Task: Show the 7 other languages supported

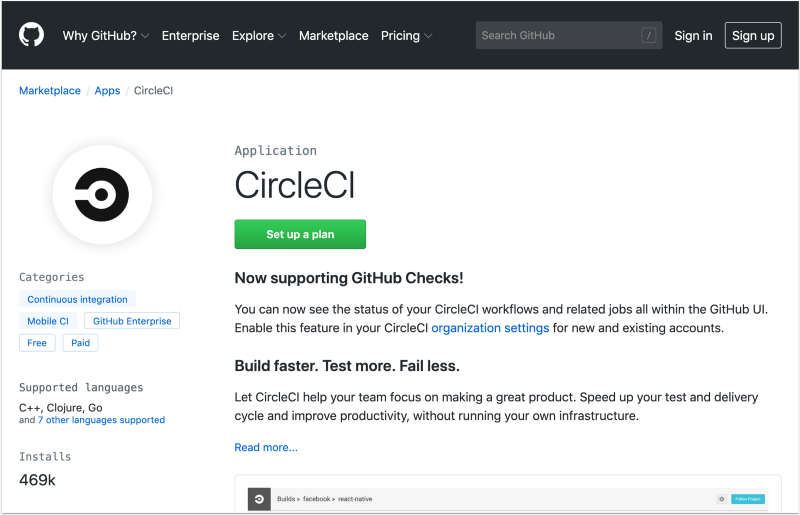Action: tap(101, 420)
